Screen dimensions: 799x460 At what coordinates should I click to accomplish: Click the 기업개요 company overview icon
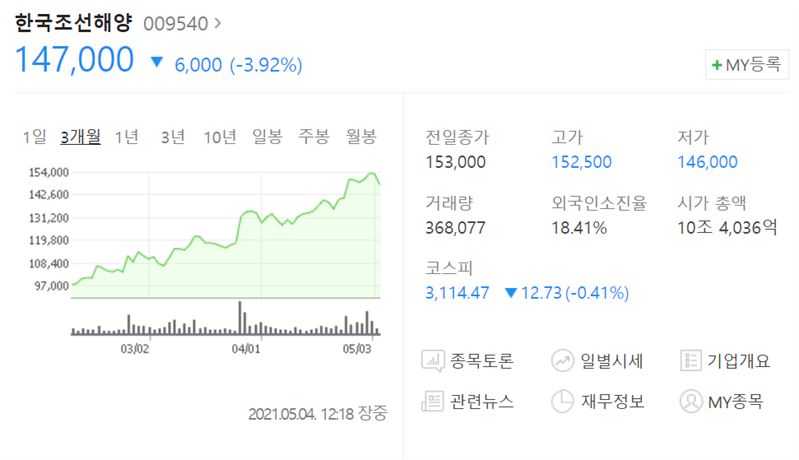tap(689, 361)
